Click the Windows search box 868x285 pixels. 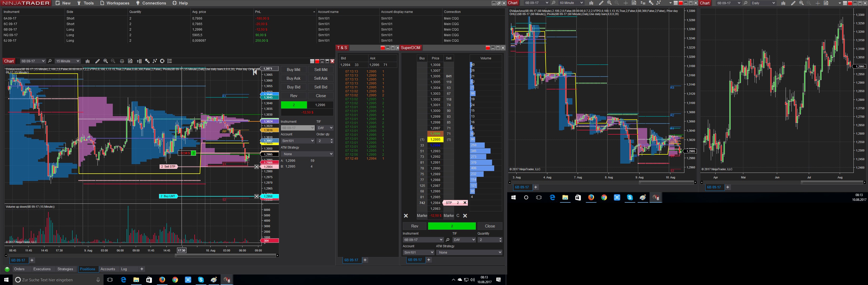(58, 280)
